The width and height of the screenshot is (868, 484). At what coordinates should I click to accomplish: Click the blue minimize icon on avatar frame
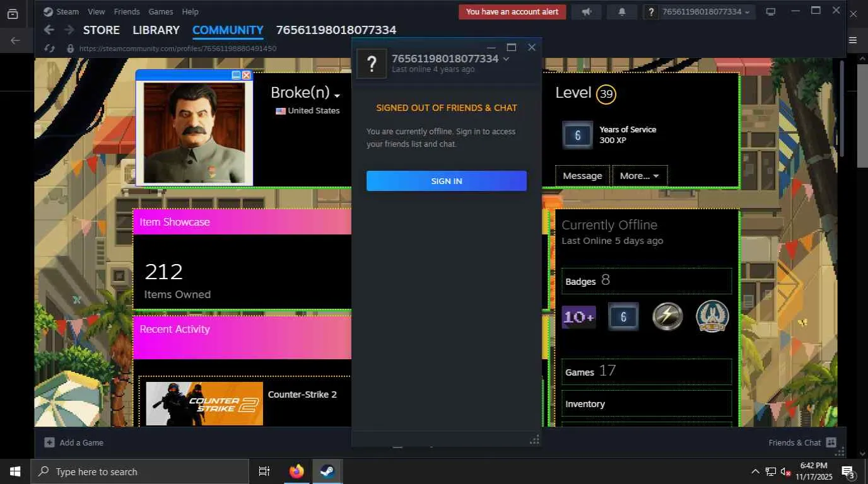pos(236,75)
